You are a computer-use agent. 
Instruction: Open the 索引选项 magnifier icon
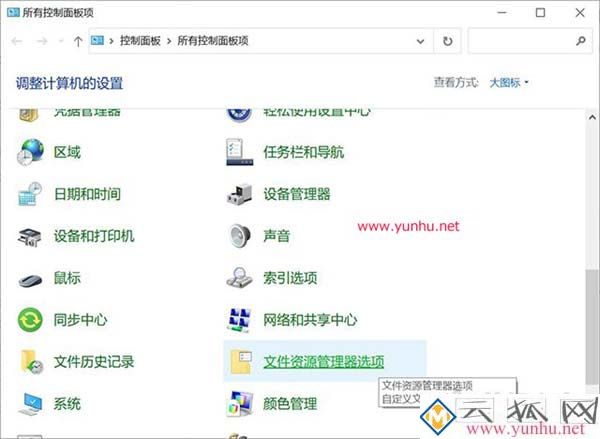pos(240,277)
